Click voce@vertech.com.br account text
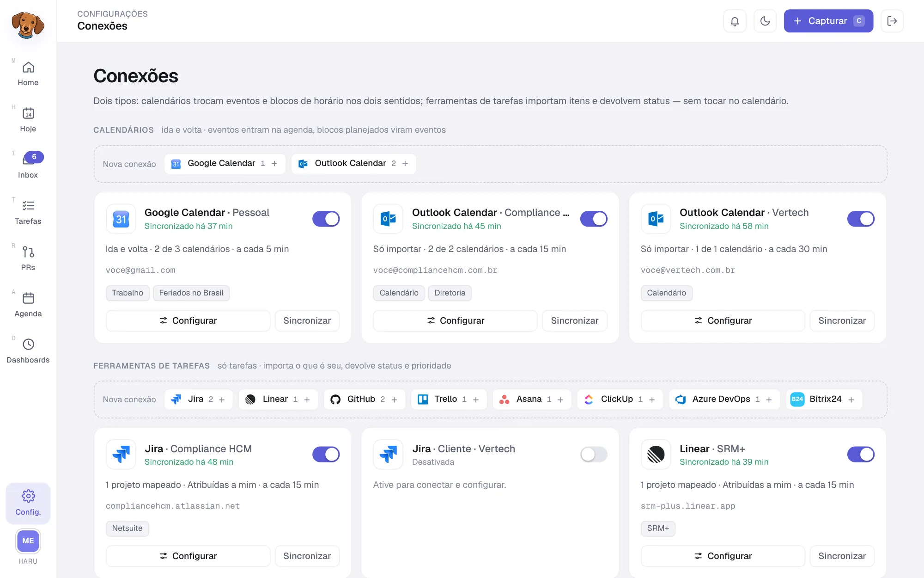Image resolution: width=924 pixels, height=578 pixels. (x=688, y=270)
